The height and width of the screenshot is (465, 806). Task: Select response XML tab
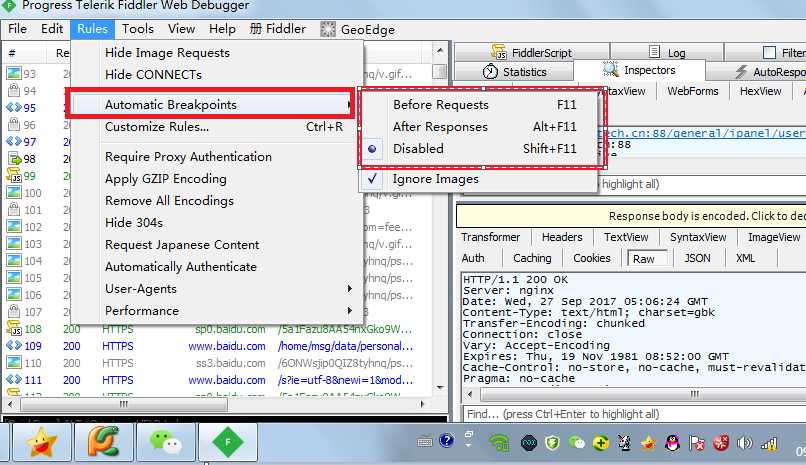pyautogui.click(x=745, y=258)
